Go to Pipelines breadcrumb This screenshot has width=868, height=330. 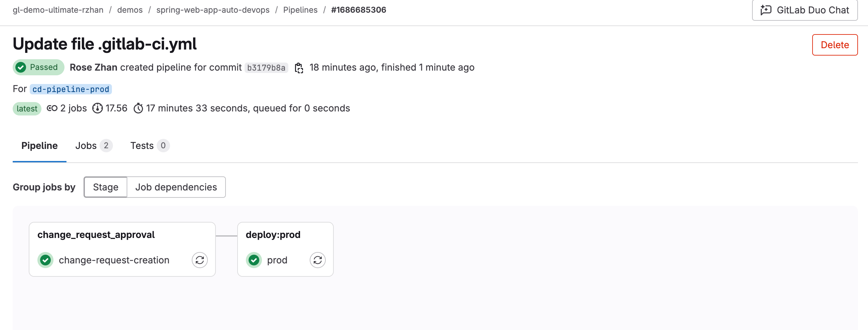pos(300,10)
